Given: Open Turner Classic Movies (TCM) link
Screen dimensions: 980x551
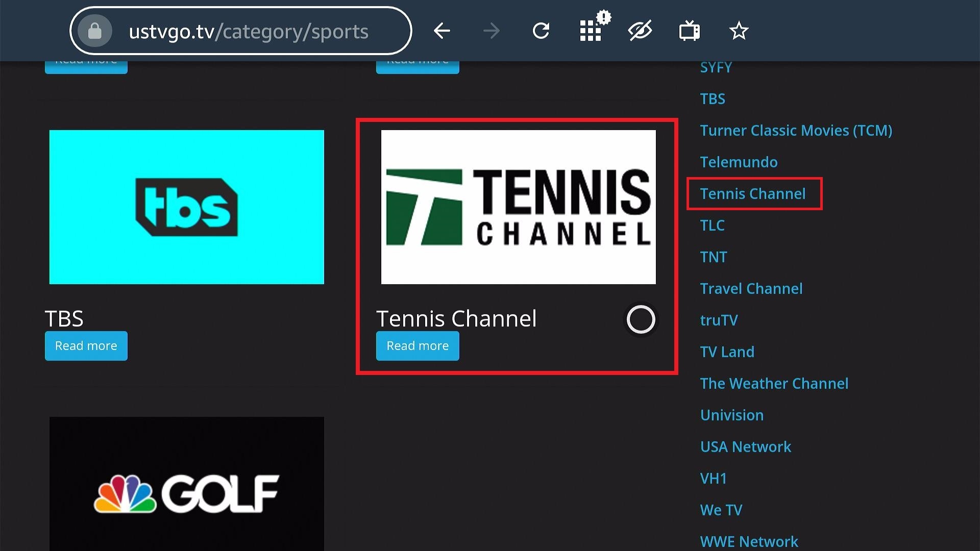Looking at the screenshot, I should [796, 131].
